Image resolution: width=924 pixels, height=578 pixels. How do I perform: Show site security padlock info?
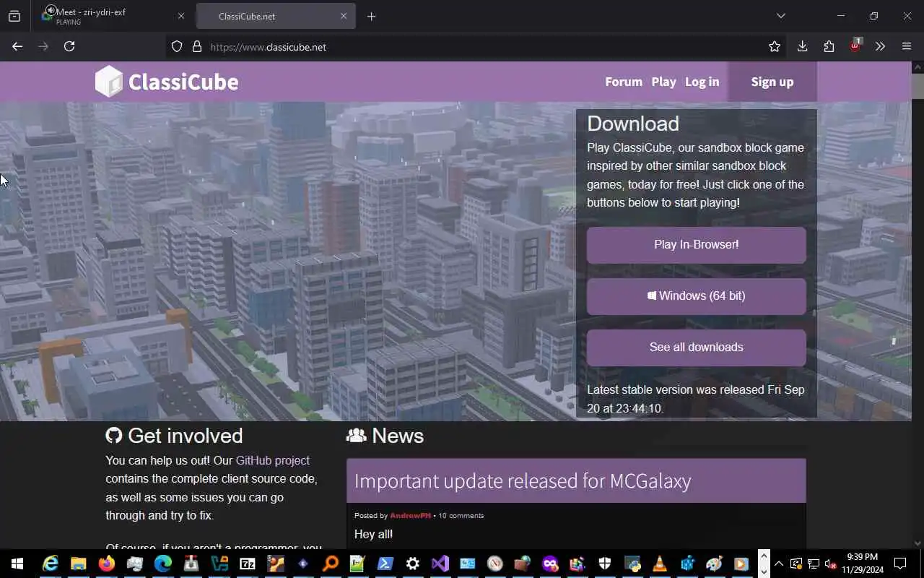coord(196,46)
